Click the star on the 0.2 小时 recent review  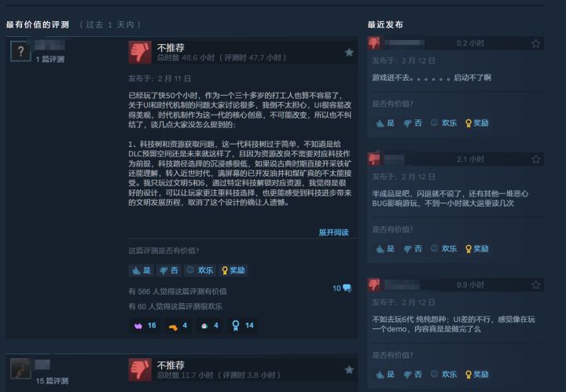(535, 44)
